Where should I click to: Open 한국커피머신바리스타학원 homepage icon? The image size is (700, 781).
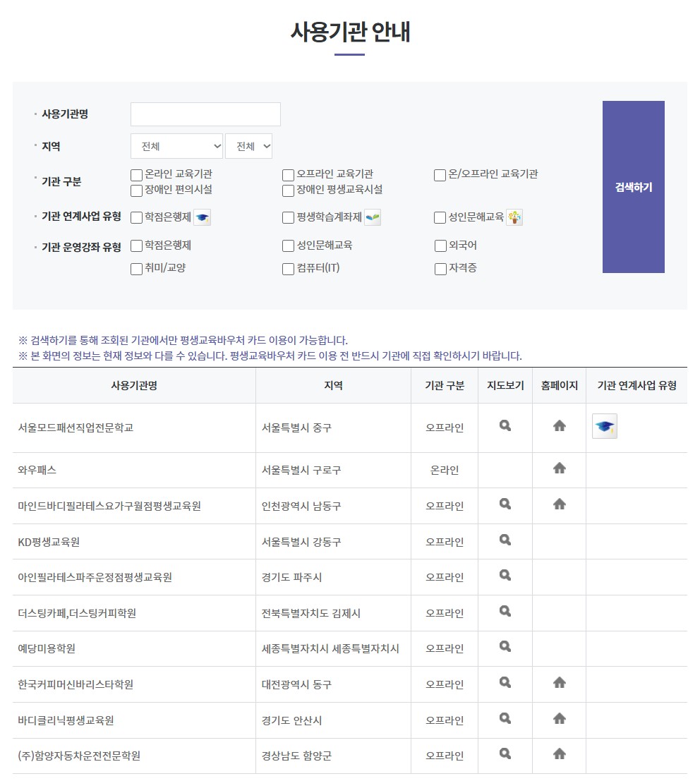click(x=559, y=682)
